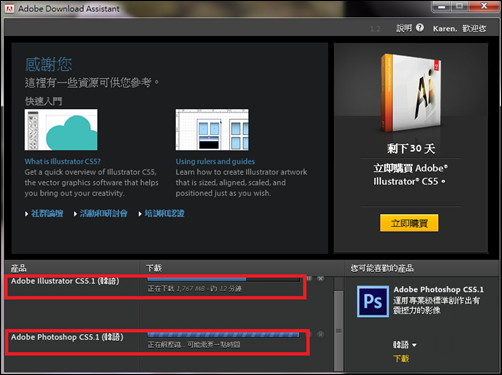This screenshot has width=502, height=375.
Task: Click the Adobe logo in title bar
Action: coord(9,9)
